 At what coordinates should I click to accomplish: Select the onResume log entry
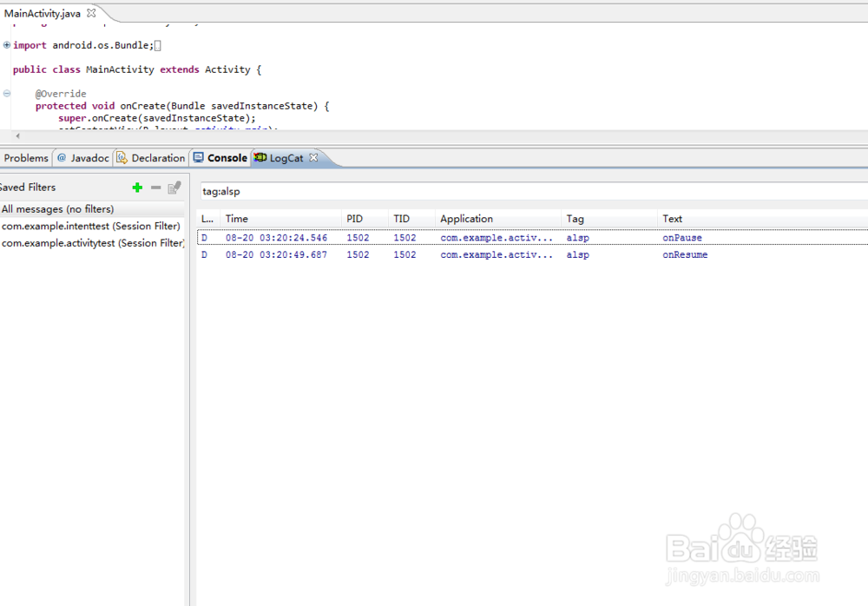[533, 254]
